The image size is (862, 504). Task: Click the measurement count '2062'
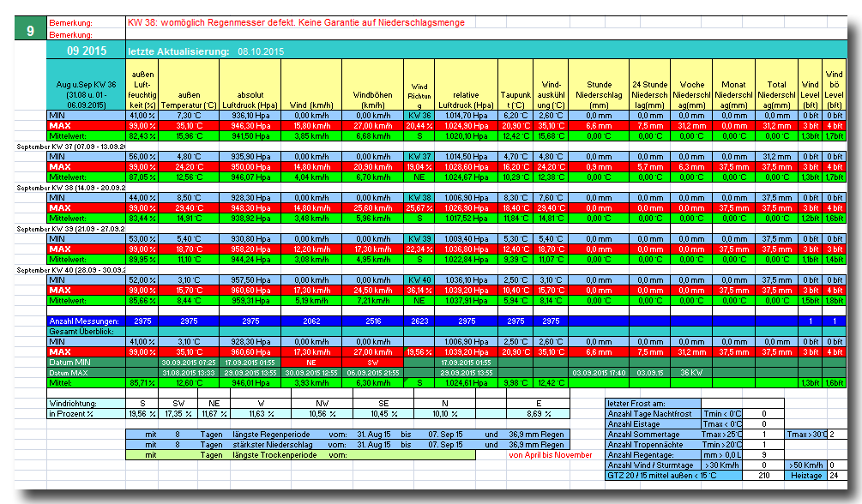tap(311, 321)
